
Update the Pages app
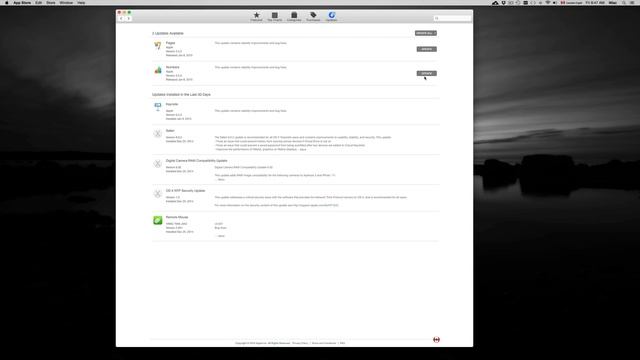click(427, 49)
